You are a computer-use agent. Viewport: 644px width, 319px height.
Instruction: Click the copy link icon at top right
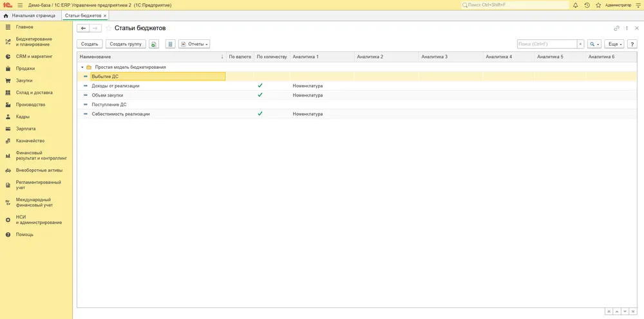(x=616, y=28)
